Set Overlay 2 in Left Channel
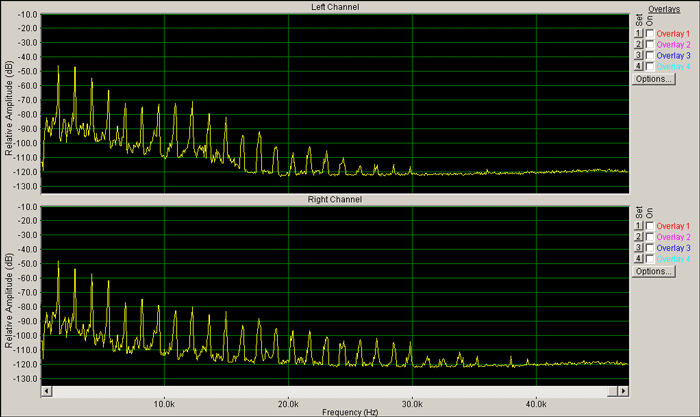Screen dimensions: 700x417 [638, 45]
